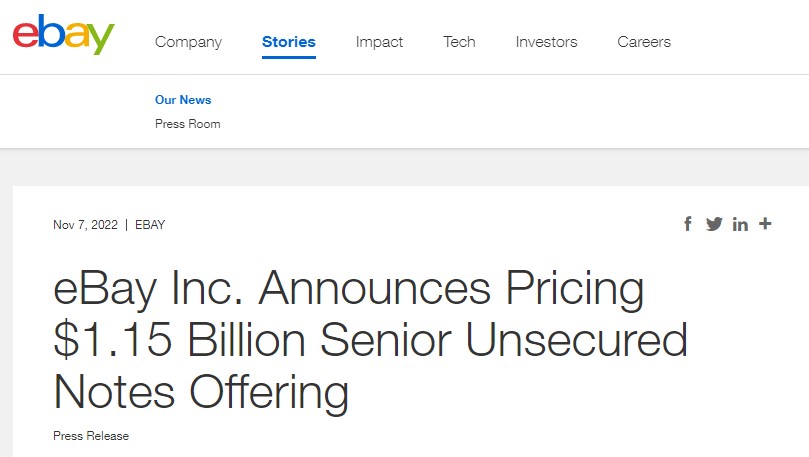809x457 pixels.
Task: Go to the Tech section
Action: [459, 42]
